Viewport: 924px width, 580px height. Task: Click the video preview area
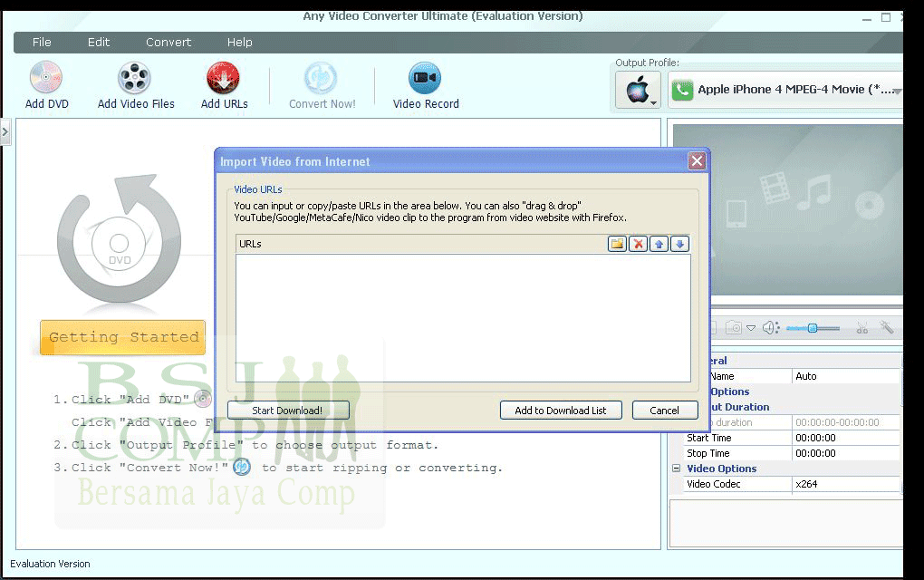(788, 210)
